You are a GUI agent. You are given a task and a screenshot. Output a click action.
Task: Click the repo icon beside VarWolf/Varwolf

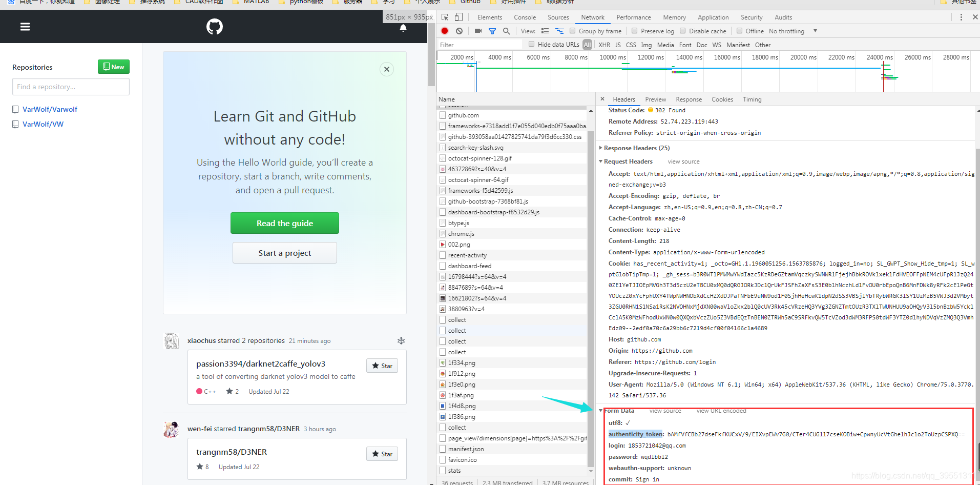pos(15,109)
